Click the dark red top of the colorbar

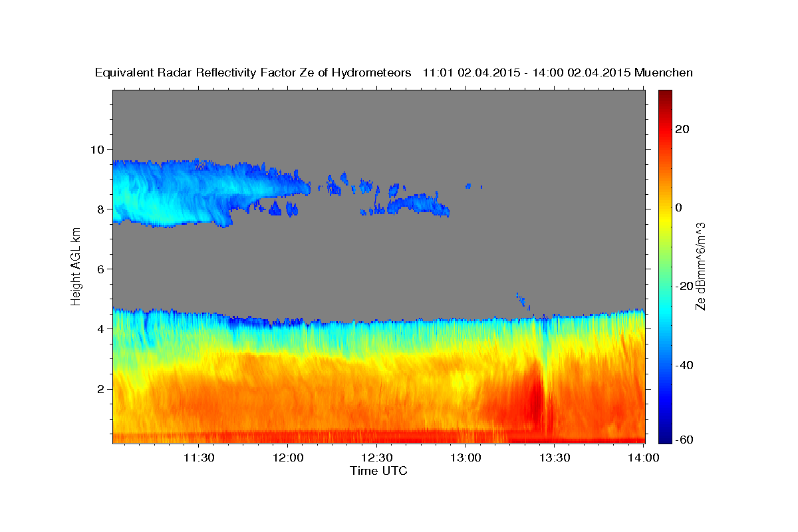pos(665,94)
